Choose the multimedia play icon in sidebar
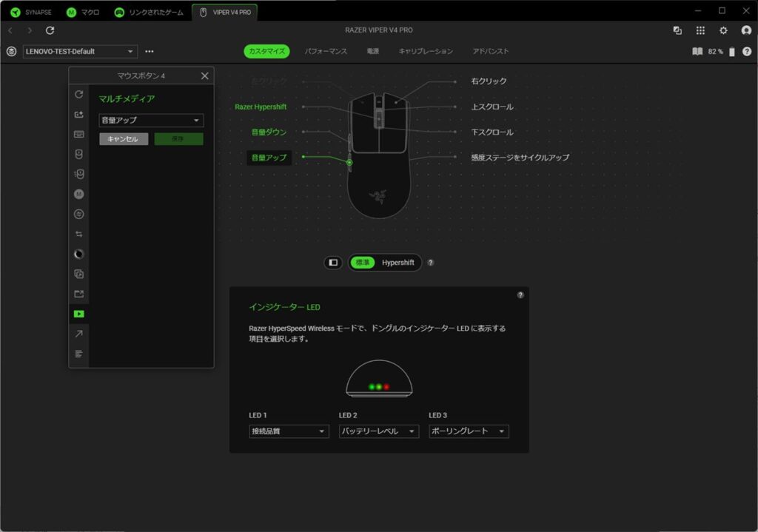Image resolution: width=758 pixels, height=532 pixels. 79,314
